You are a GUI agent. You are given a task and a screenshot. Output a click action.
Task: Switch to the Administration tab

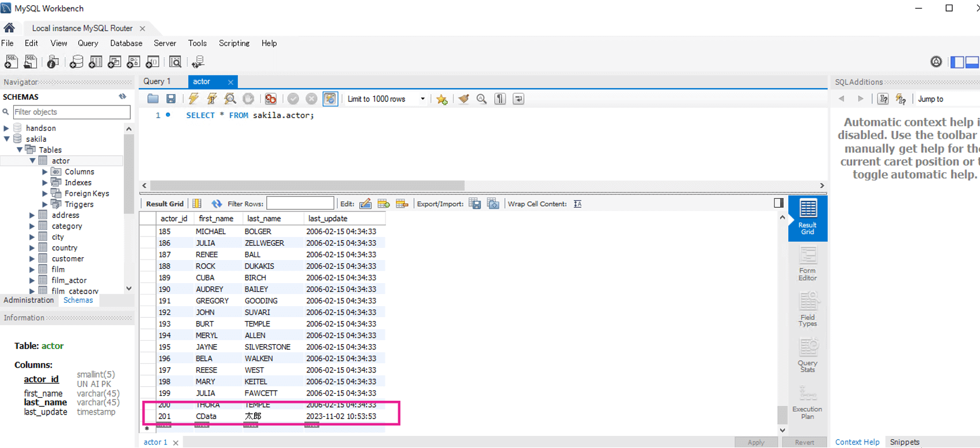tap(29, 300)
